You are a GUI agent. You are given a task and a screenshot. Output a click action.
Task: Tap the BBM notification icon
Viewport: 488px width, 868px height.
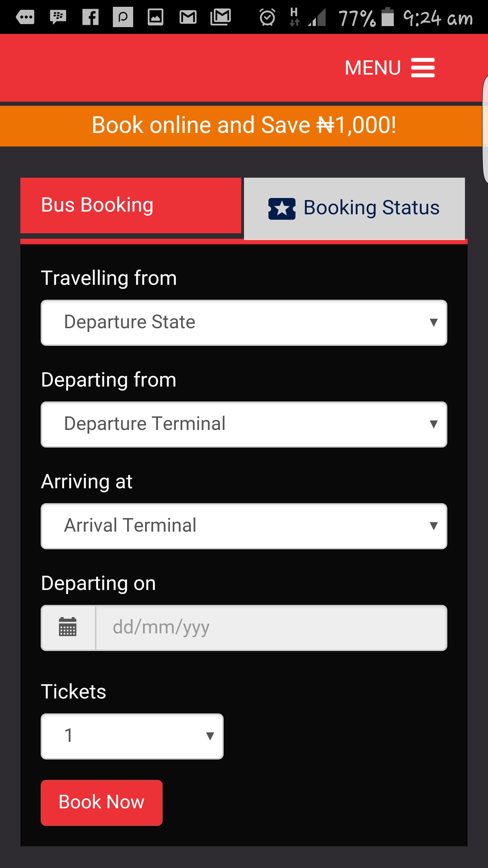pyautogui.click(x=58, y=17)
